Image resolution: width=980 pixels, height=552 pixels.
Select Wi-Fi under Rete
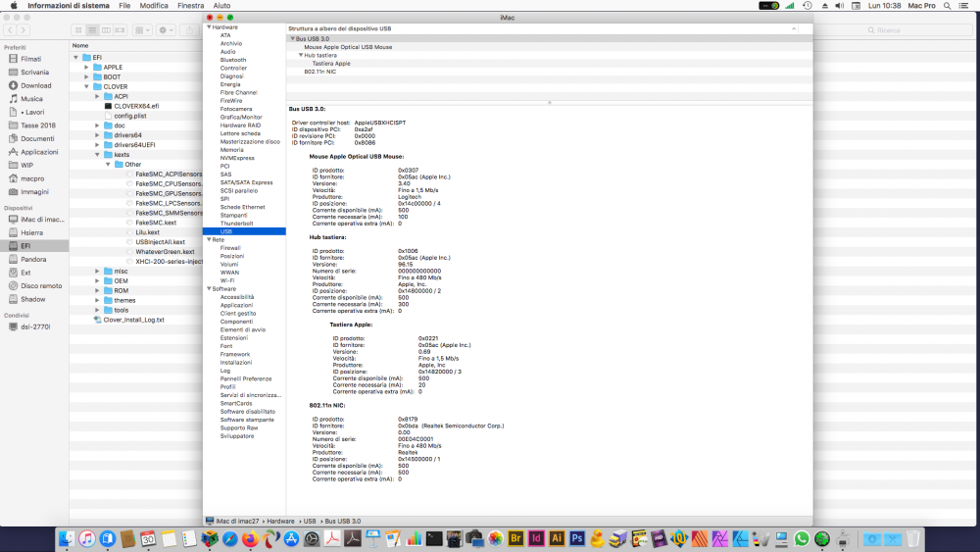227,280
